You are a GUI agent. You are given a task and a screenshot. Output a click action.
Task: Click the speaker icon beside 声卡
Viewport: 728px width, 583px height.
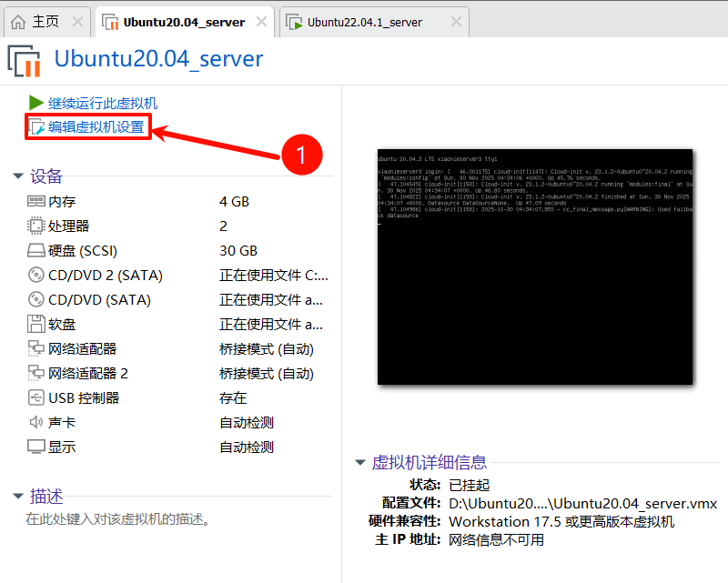[35, 422]
